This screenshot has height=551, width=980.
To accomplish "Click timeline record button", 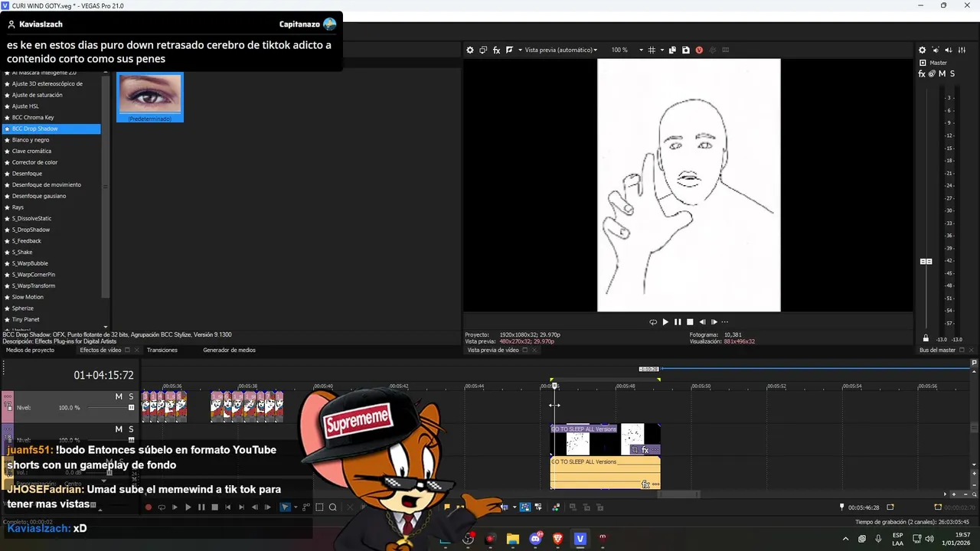I will 149,507.
